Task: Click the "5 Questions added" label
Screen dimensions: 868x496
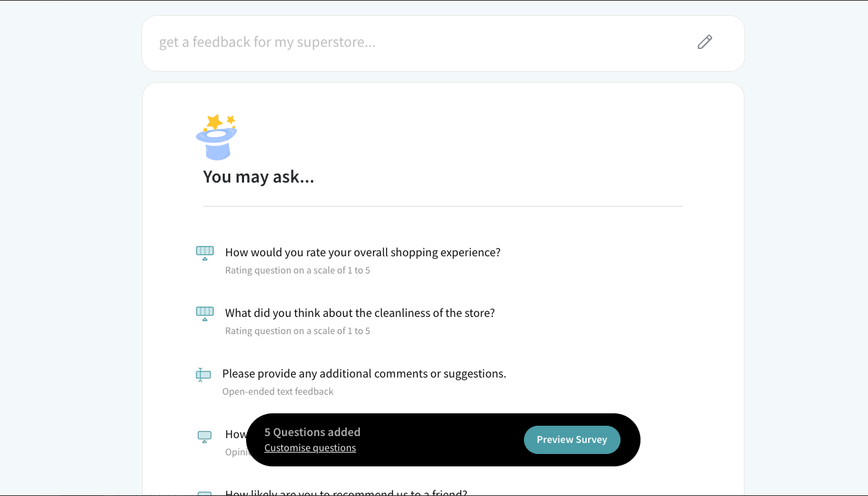Action: 312,433
